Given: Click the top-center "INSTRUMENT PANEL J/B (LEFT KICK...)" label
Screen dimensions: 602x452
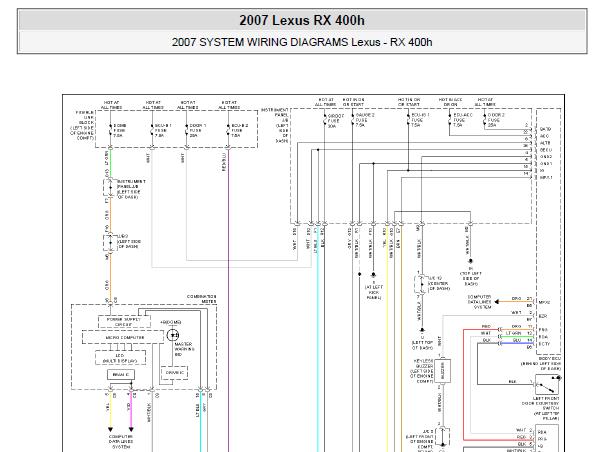Looking at the screenshot, I should pos(275,125).
